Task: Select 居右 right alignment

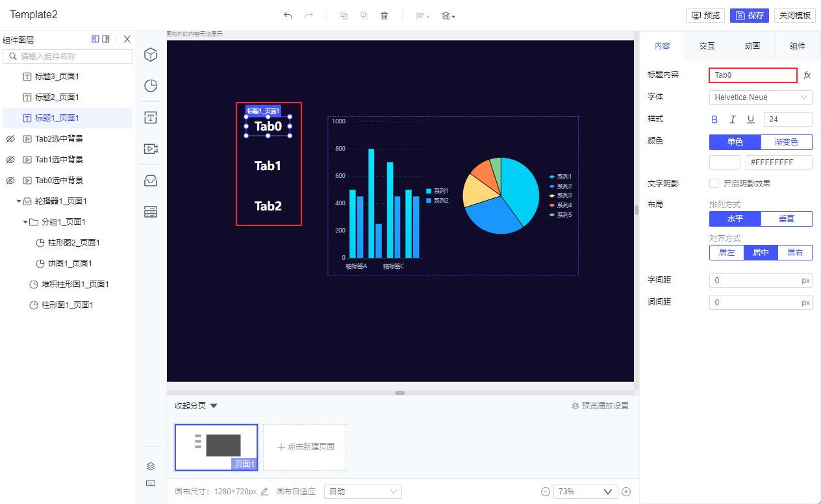Action: click(795, 253)
